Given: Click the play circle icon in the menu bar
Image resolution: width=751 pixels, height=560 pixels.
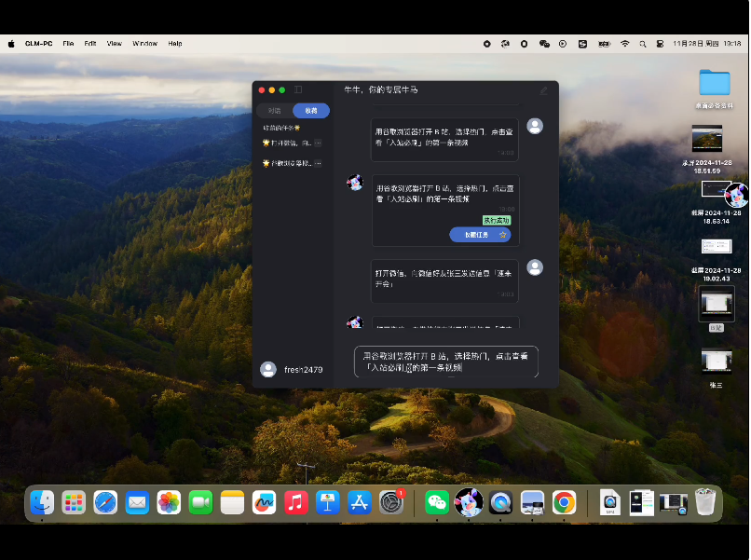Looking at the screenshot, I should [x=563, y=44].
